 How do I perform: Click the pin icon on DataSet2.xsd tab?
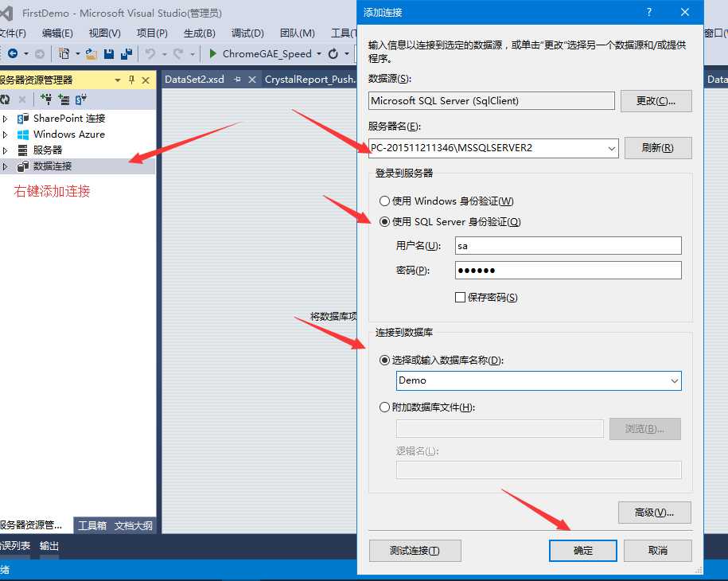[237, 80]
